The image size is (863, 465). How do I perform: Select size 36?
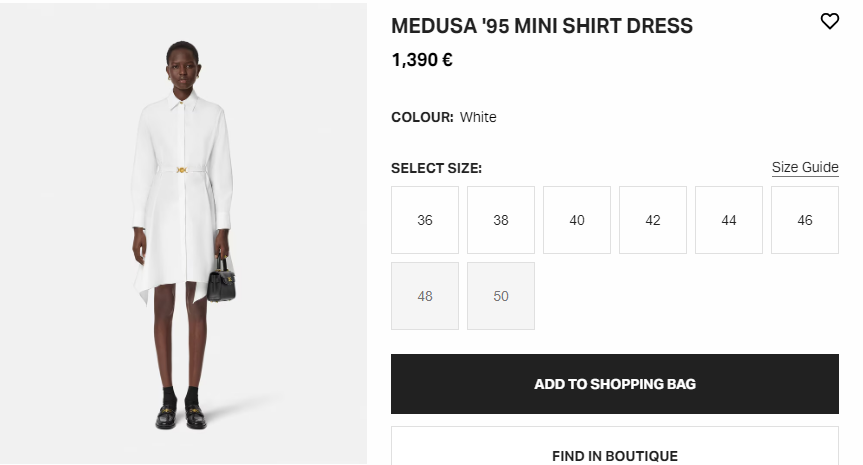coord(425,220)
